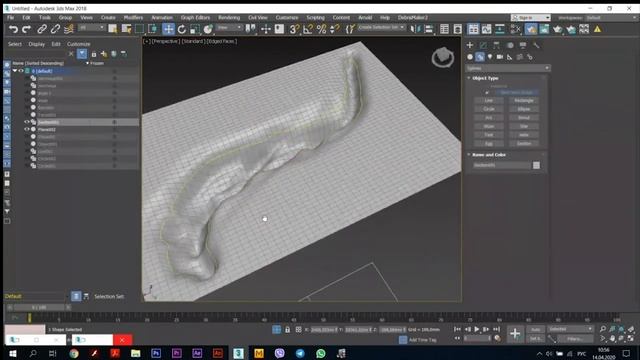The width and height of the screenshot is (640, 360).
Task: Toggle Window/Crossing selection mode
Action: 153,29
